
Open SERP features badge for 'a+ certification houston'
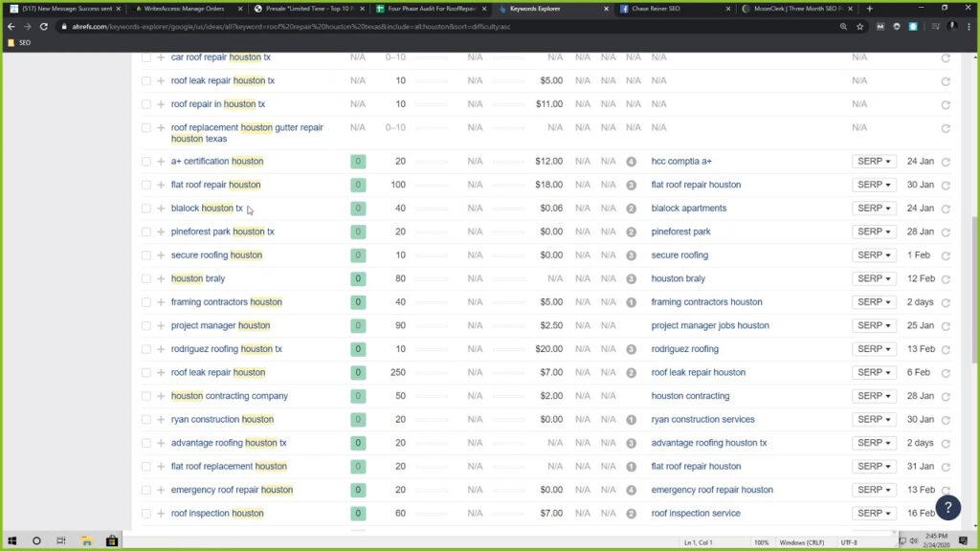pos(632,162)
